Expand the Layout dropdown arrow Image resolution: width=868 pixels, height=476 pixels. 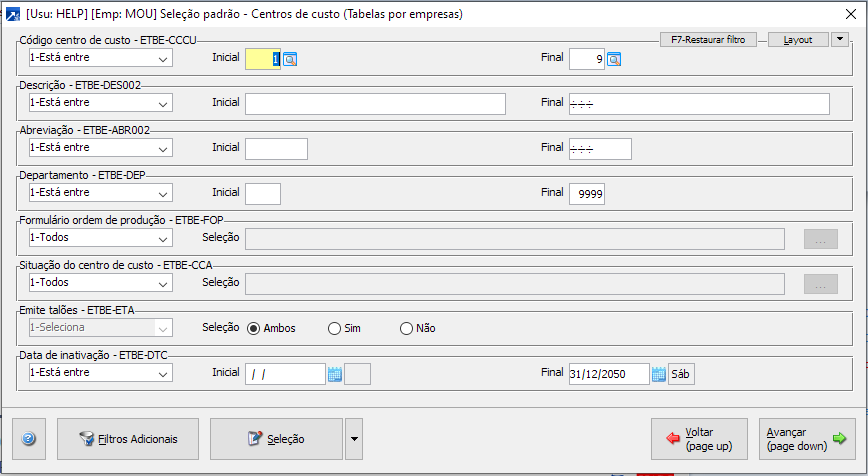[840, 39]
